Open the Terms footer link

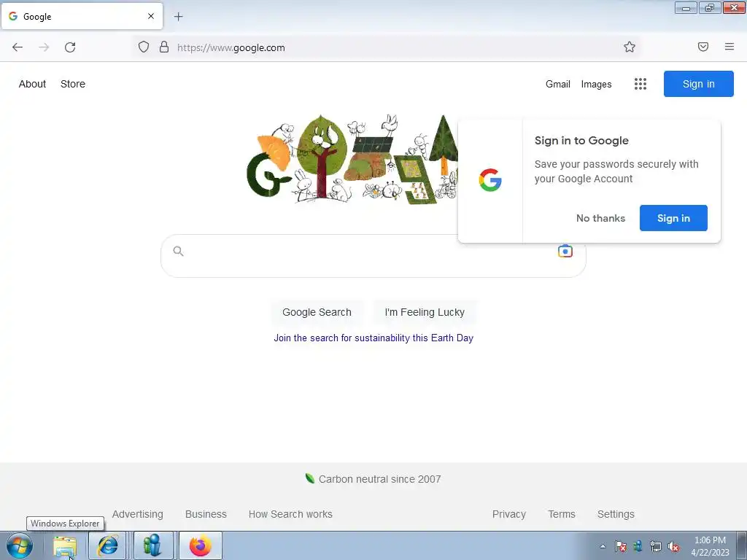coord(562,514)
